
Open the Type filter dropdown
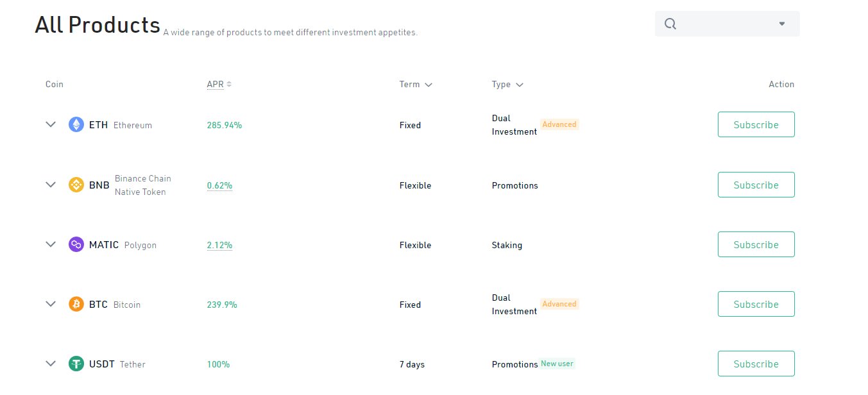point(507,85)
